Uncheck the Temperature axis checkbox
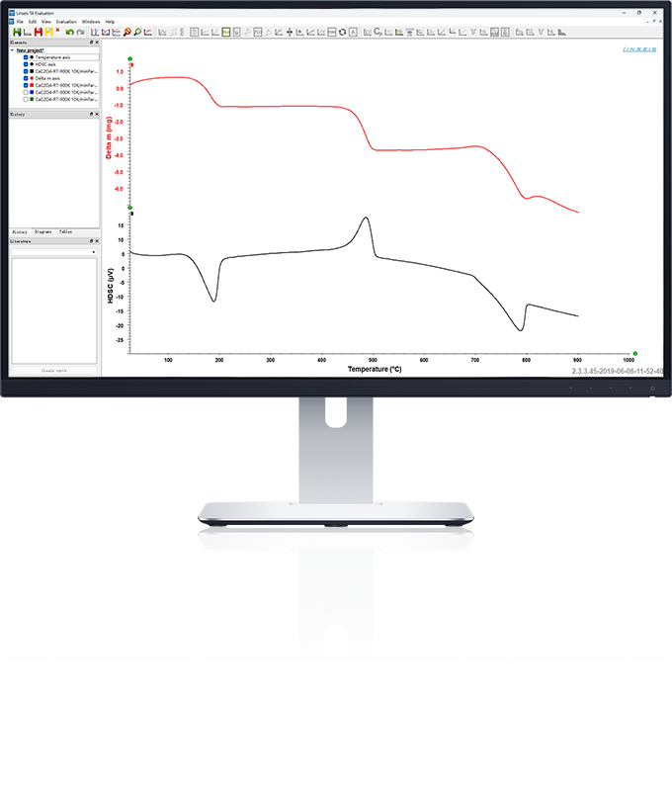Screen dimensions: 672x788 pyautogui.click(x=26, y=57)
